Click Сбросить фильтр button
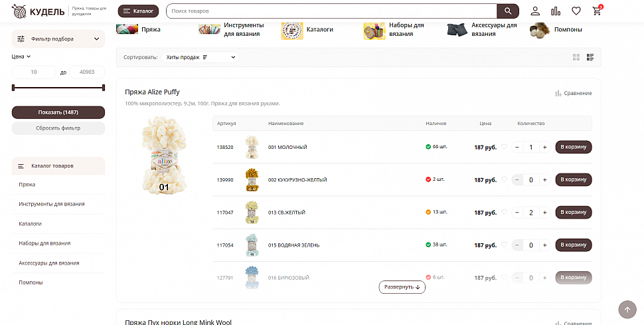 pos(58,128)
